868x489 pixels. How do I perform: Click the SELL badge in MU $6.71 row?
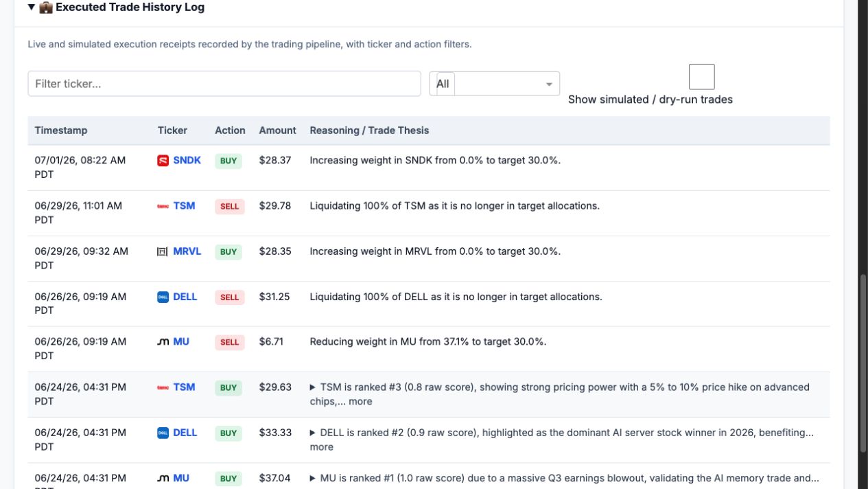point(230,342)
